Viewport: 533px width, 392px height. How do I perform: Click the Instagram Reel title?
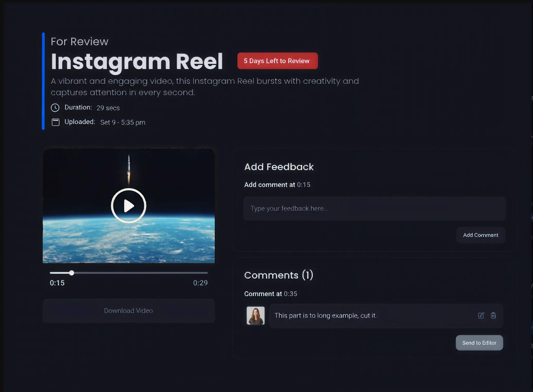pyautogui.click(x=136, y=61)
